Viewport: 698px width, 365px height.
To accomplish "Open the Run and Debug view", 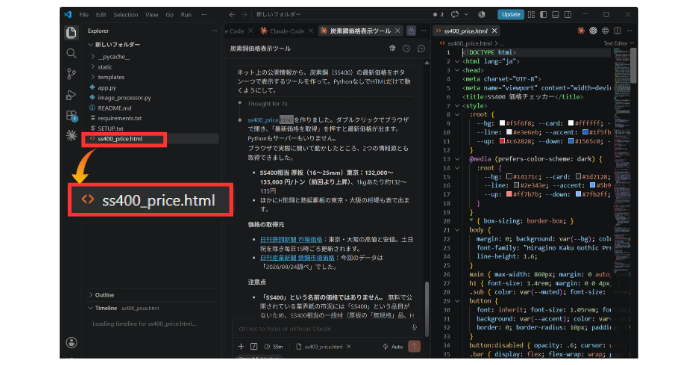I will (x=71, y=95).
